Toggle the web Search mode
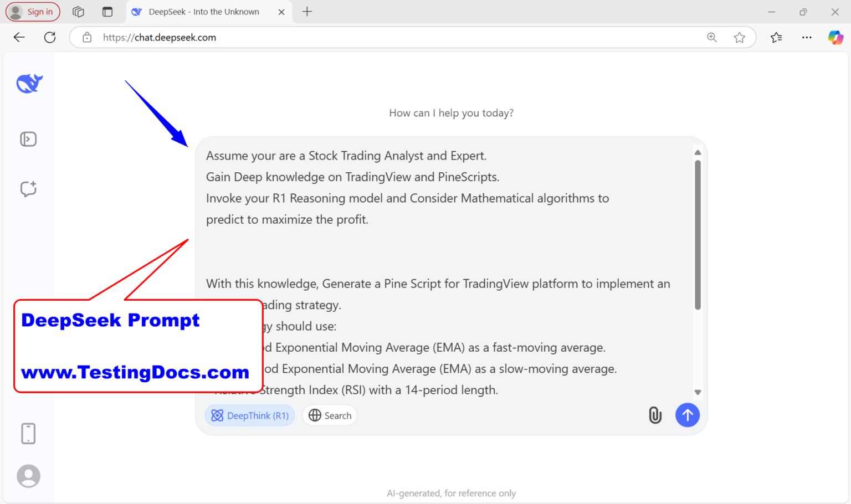Screen dimensions: 851x504 [x=330, y=415]
